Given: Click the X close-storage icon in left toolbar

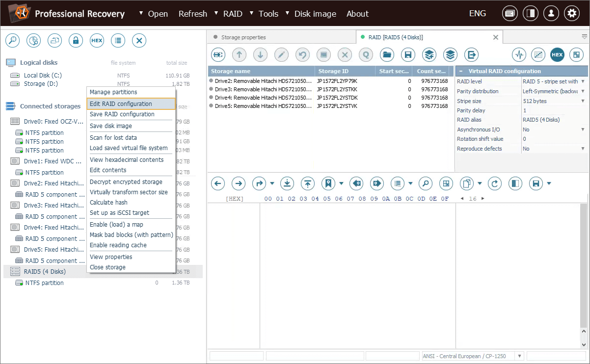Looking at the screenshot, I should tap(139, 41).
